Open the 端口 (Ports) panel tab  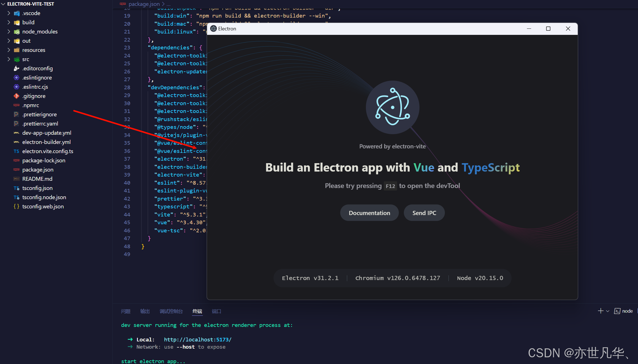click(x=217, y=311)
